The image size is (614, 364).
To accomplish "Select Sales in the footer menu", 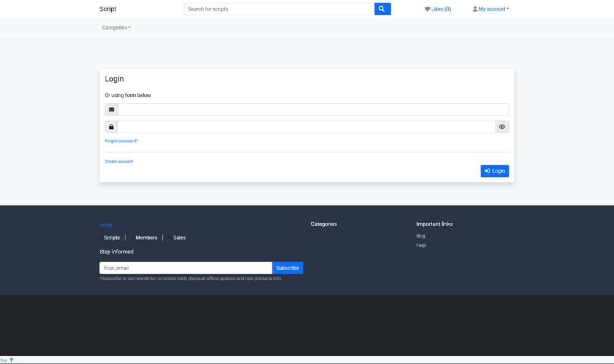I will (x=179, y=238).
